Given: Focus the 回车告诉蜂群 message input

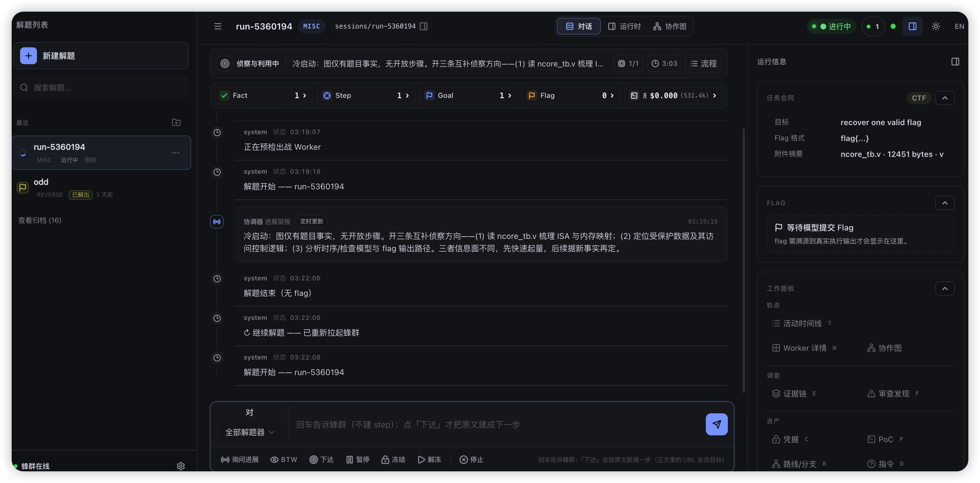Looking at the screenshot, I should (496, 424).
